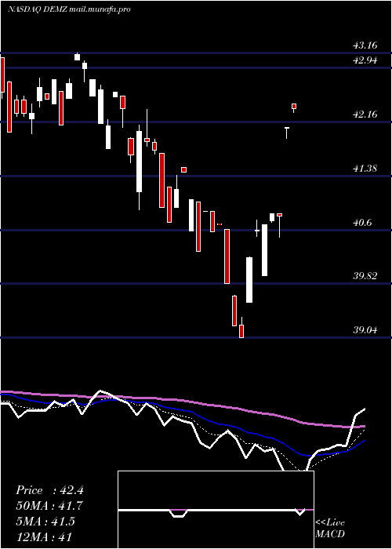Click the Price : 42.4 readout
The image size is (392, 549).
49,490
